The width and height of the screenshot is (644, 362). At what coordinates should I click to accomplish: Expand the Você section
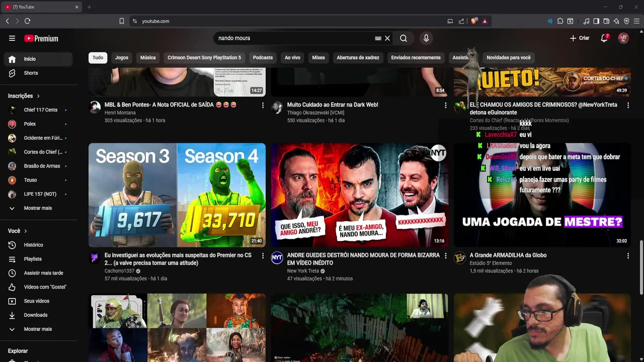click(18, 231)
